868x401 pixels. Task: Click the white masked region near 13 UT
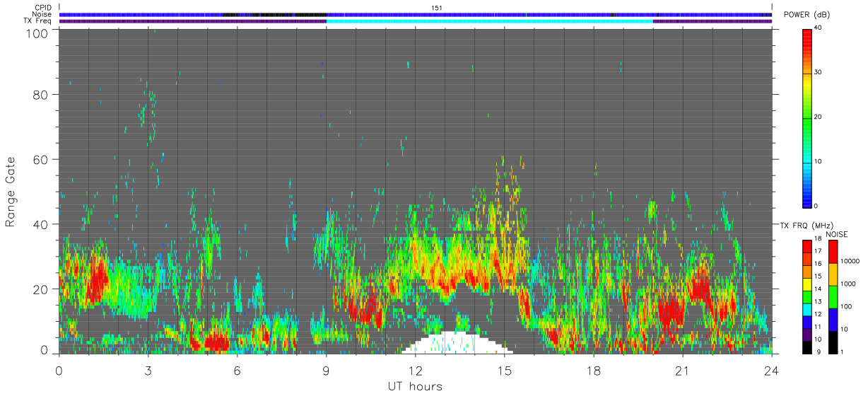pos(457,344)
